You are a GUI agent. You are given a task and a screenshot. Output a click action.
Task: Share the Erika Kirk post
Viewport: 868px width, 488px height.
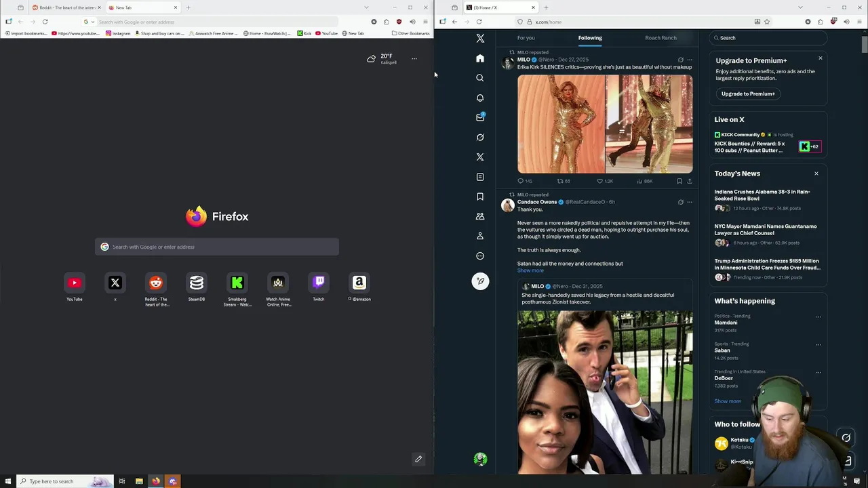(690, 181)
